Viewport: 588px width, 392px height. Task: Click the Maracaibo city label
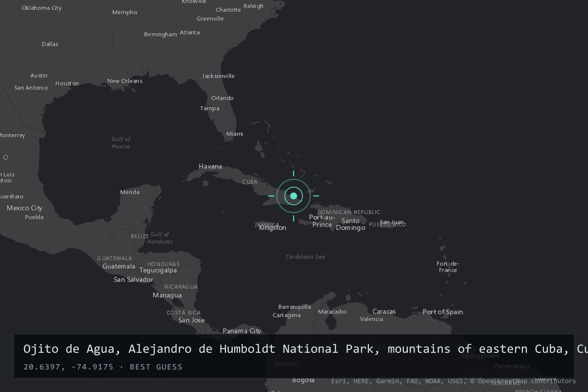point(332,312)
